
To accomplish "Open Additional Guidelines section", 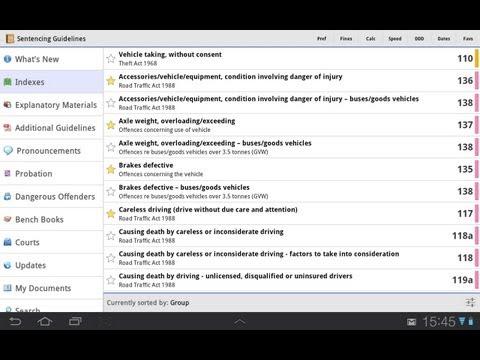I will [51, 128].
